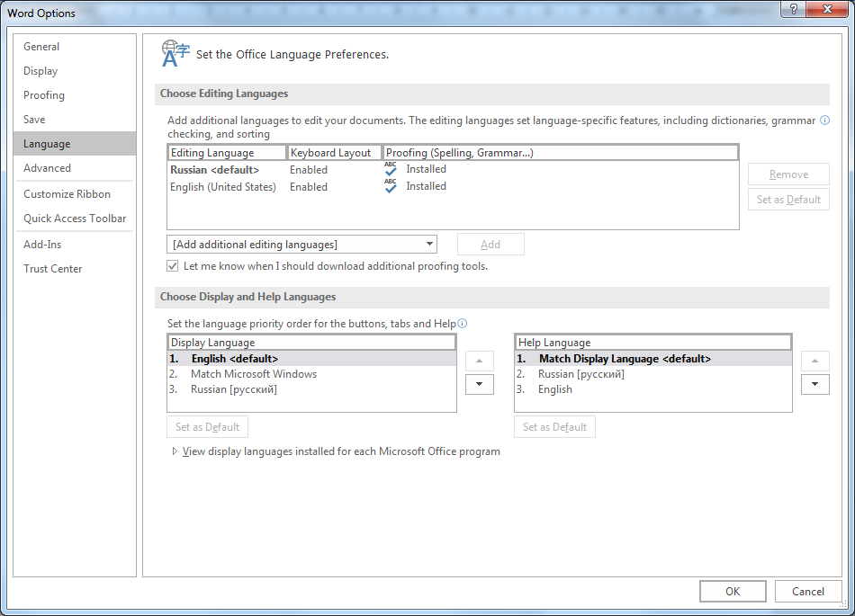This screenshot has width=855, height=616.
Task: Click the info icon beside editing languages description
Action: click(825, 121)
